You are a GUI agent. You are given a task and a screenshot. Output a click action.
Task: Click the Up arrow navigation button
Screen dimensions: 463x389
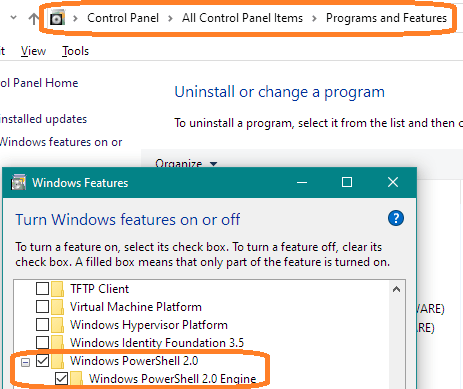[34, 19]
